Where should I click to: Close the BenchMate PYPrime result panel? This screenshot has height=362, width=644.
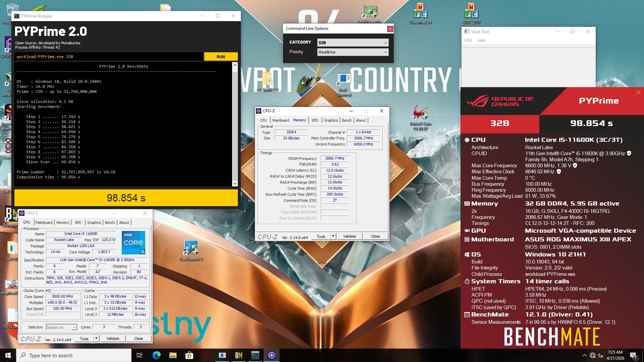tap(638, 93)
